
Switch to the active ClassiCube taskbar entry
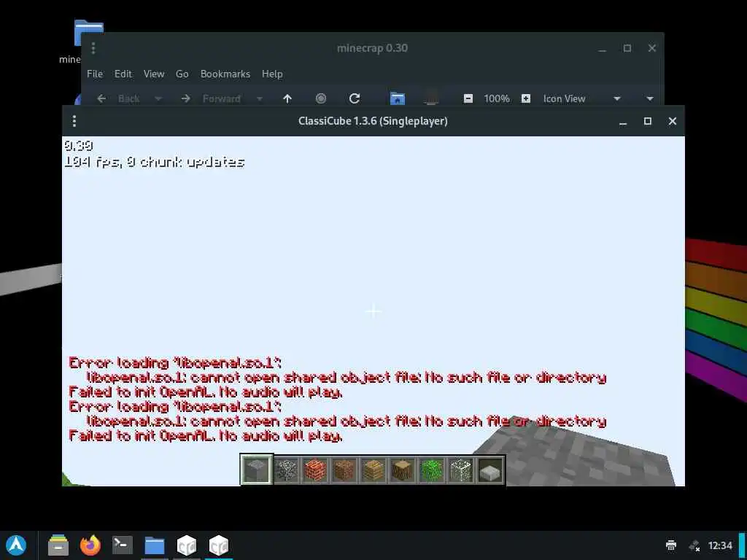(219, 545)
